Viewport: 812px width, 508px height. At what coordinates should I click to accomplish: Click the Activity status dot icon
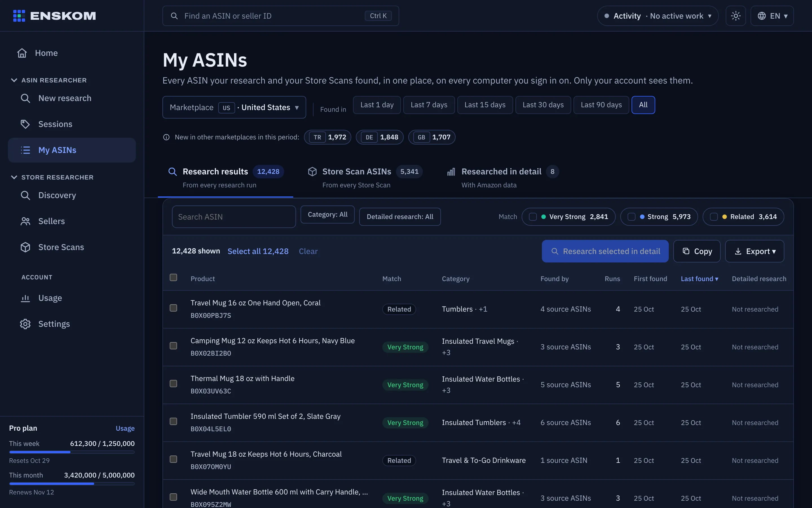pos(607,16)
